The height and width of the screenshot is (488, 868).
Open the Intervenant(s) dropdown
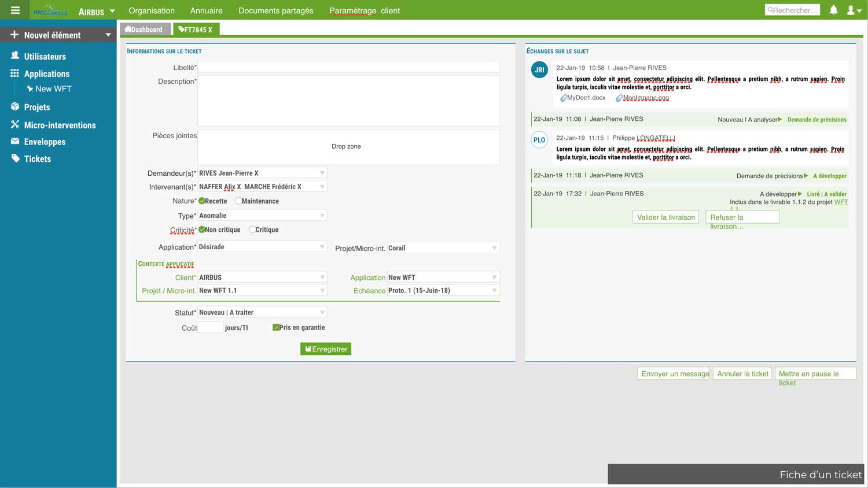[x=262, y=187]
